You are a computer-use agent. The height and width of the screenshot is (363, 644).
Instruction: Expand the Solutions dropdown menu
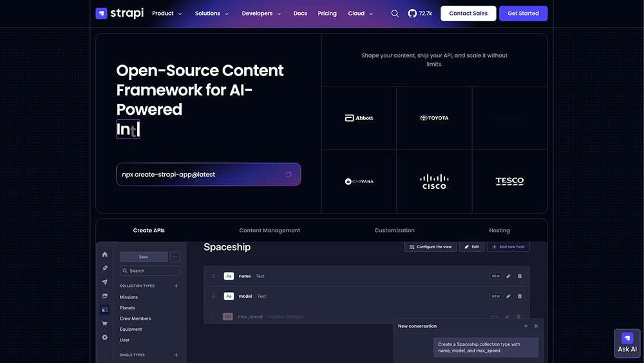(211, 13)
